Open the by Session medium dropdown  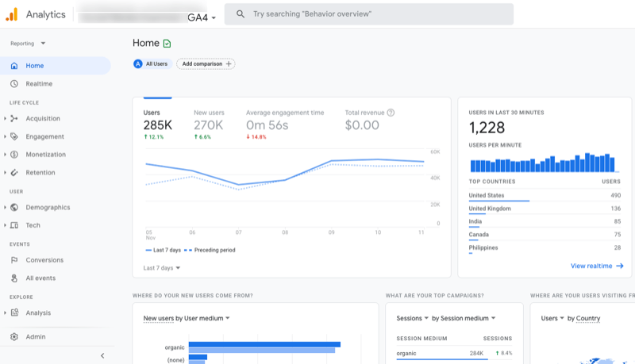pos(464,318)
